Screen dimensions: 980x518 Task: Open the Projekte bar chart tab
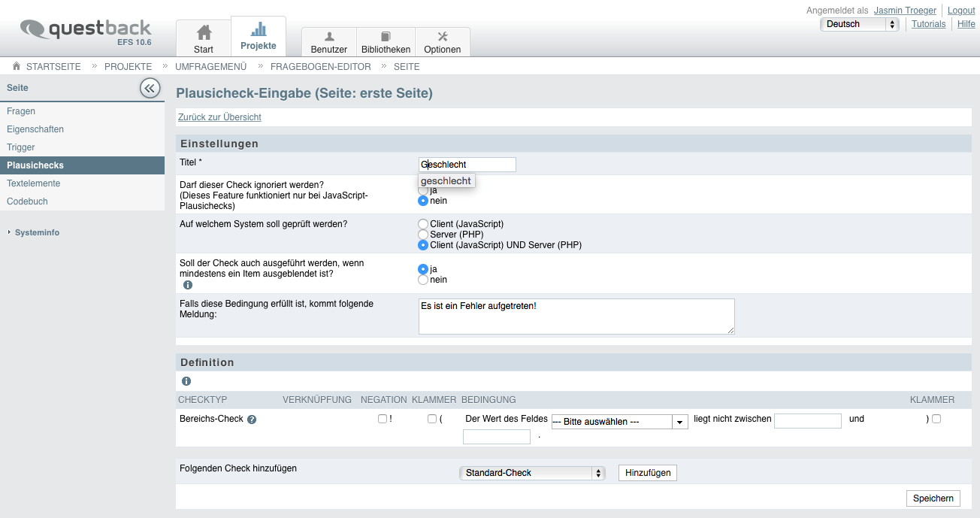(x=259, y=36)
